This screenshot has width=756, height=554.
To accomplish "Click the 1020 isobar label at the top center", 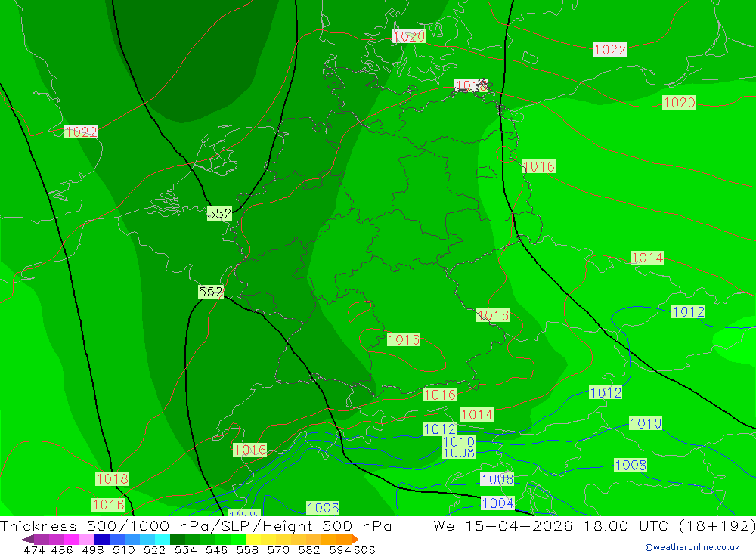I will 409,36.
